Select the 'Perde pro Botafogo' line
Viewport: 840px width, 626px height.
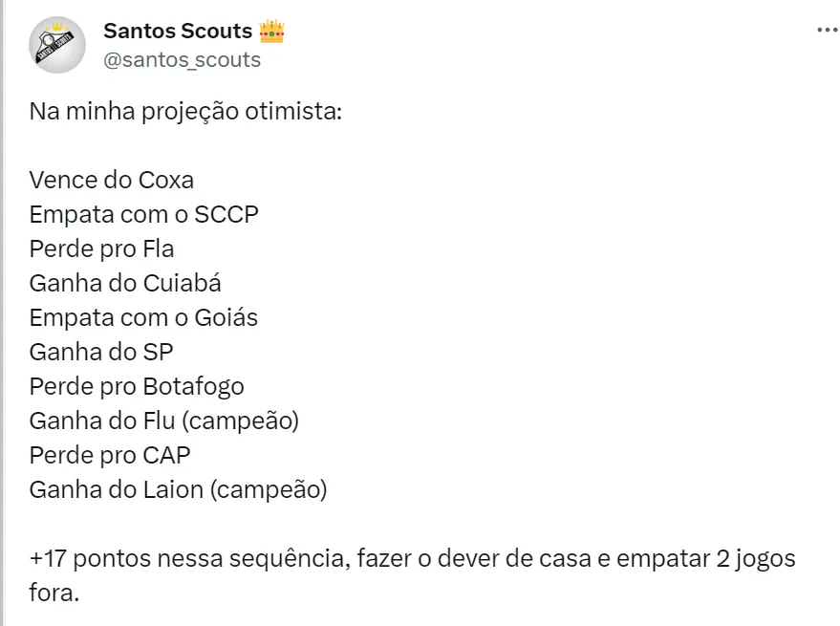pos(137,386)
